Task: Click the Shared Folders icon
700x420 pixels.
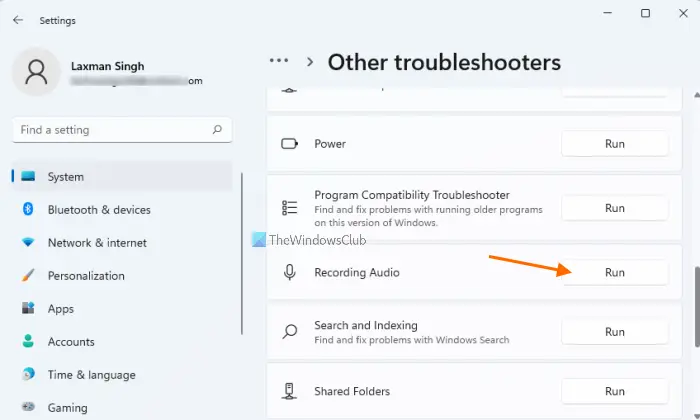Action: (289, 391)
